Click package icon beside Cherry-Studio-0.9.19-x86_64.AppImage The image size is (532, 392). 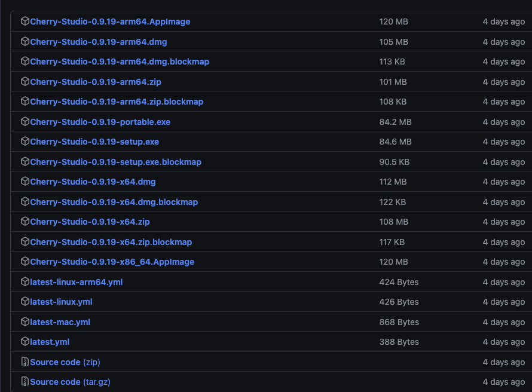(25, 262)
